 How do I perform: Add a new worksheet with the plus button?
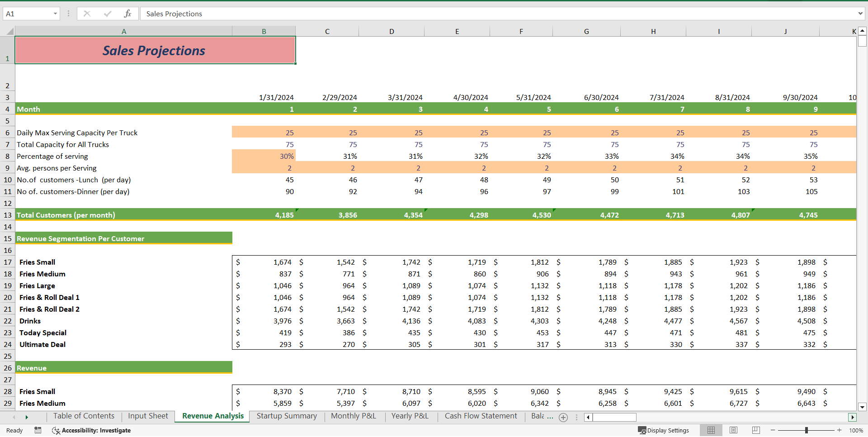[x=563, y=417]
